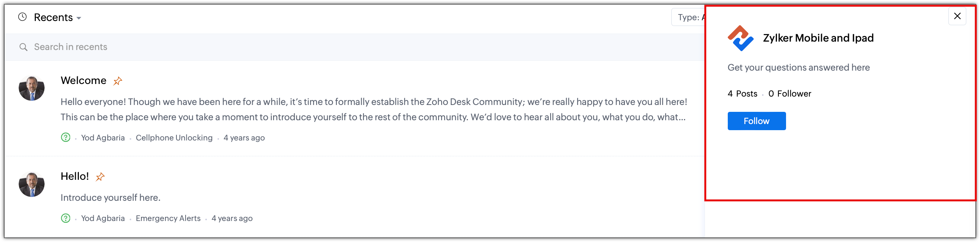Click the pin icon next to Hello!
This screenshot has width=980, height=242.
pyautogui.click(x=100, y=177)
